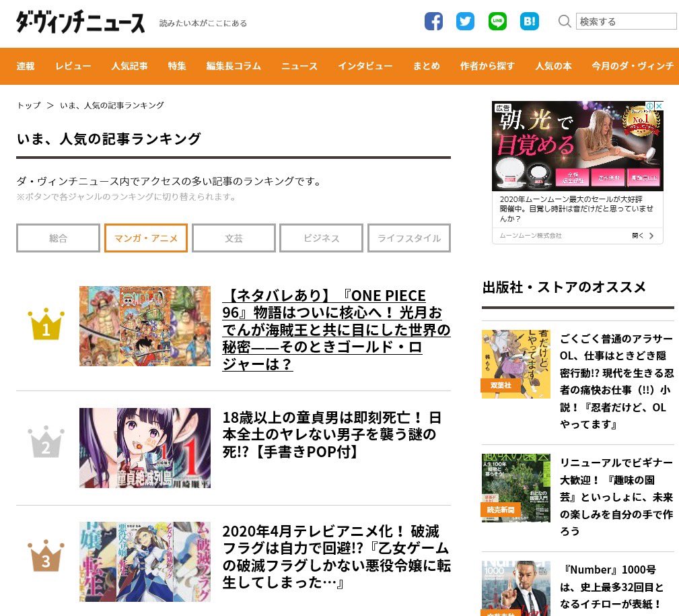The height and width of the screenshot is (616, 679).
Task: Switch to the ライフスタイル ranking tab
Action: coord(409,238)
